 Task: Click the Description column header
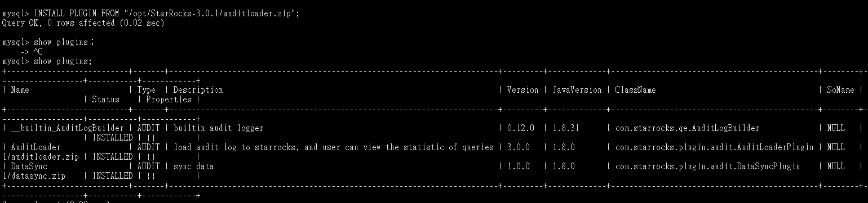pos(198,90)
